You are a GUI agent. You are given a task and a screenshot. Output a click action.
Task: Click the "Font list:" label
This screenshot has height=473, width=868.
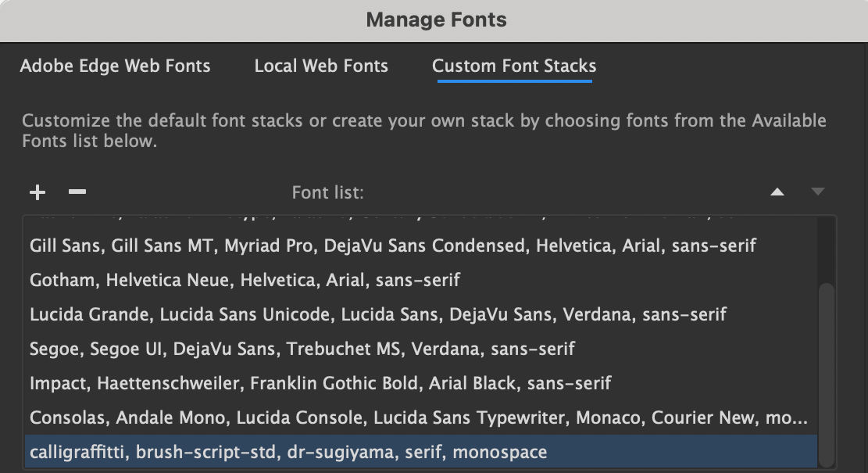pyautogui.click(x=327, y=192)
